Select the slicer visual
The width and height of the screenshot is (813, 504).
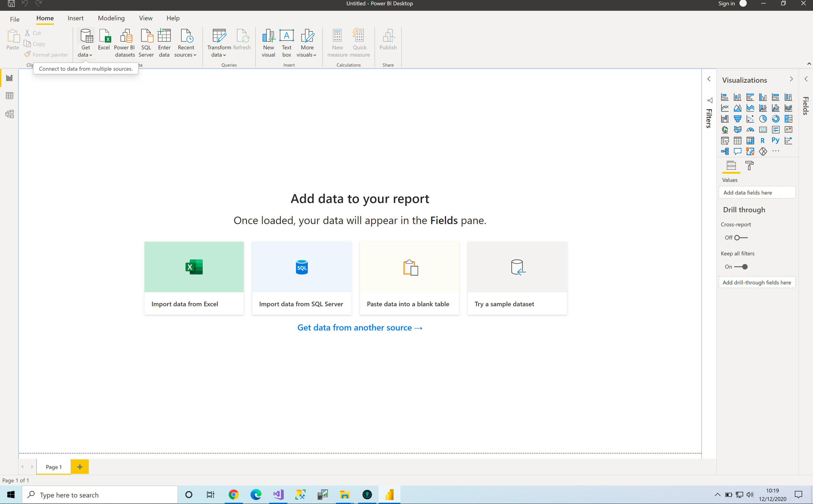[725, 141]
